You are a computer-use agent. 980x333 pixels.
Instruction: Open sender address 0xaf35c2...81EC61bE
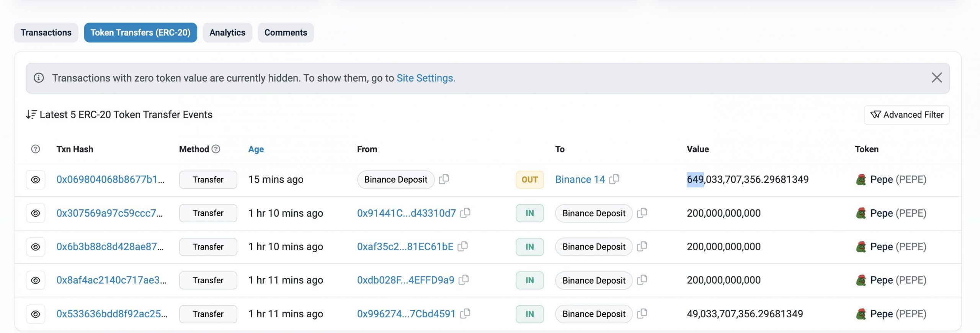coord(405,247)
